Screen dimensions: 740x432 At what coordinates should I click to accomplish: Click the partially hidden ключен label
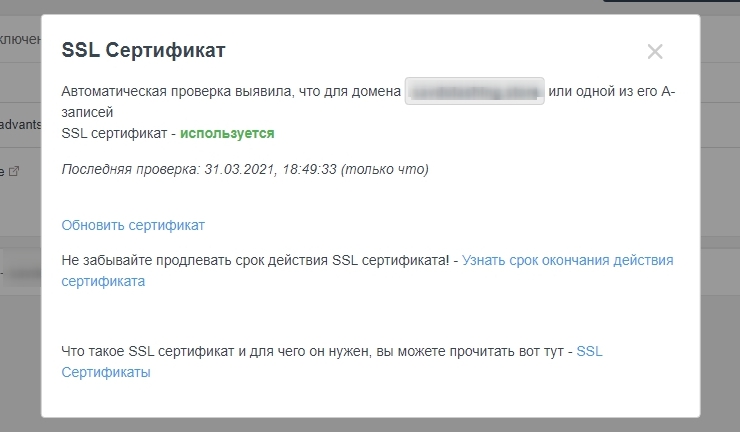pos(20,40)
